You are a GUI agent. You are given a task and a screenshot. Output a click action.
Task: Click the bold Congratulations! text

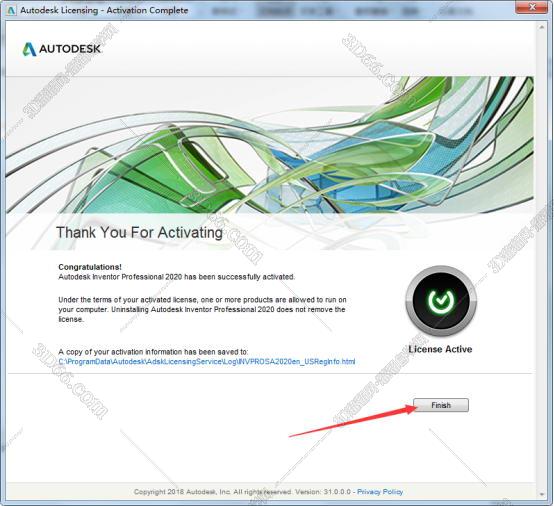[x=90, y=267]
